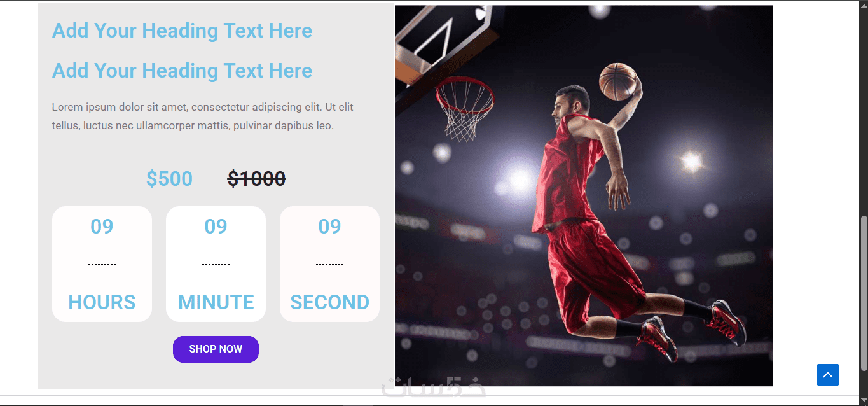Click the 09 number above HOURS
Viewport: 868px width, 406px height.
pyautogui.click(x=102, y=227)
